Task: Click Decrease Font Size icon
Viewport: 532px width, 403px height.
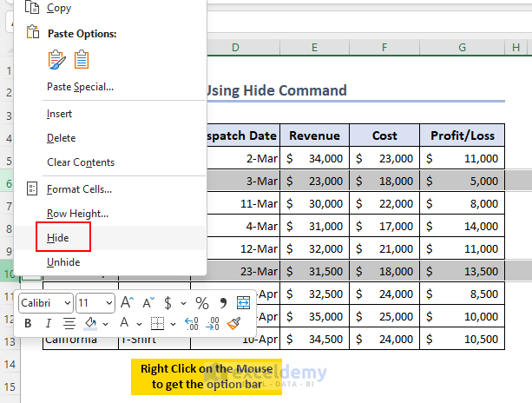Action: 148,303
